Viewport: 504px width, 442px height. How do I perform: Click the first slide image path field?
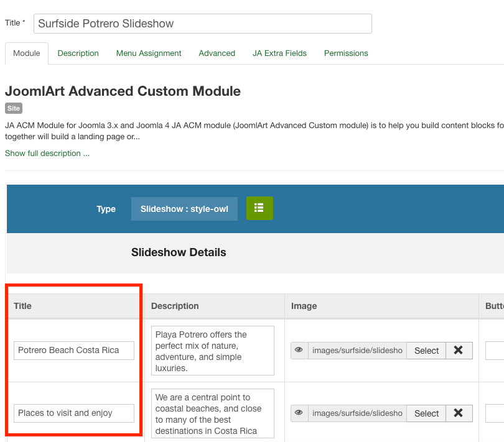(357, 351)
